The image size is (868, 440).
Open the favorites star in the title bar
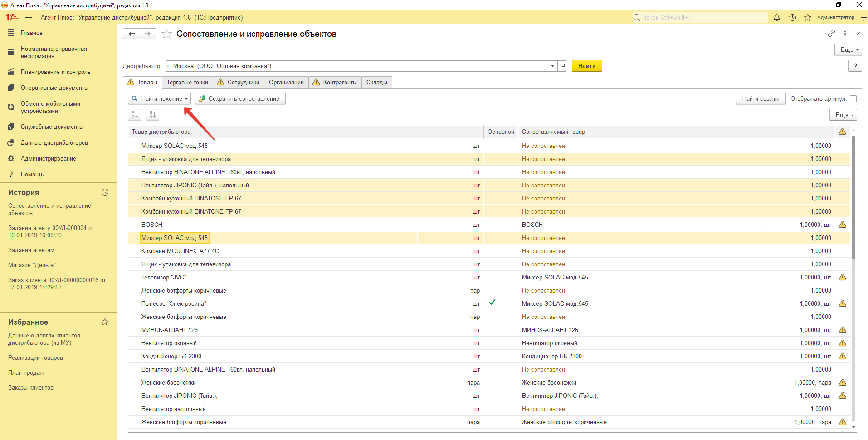(808, 17)
